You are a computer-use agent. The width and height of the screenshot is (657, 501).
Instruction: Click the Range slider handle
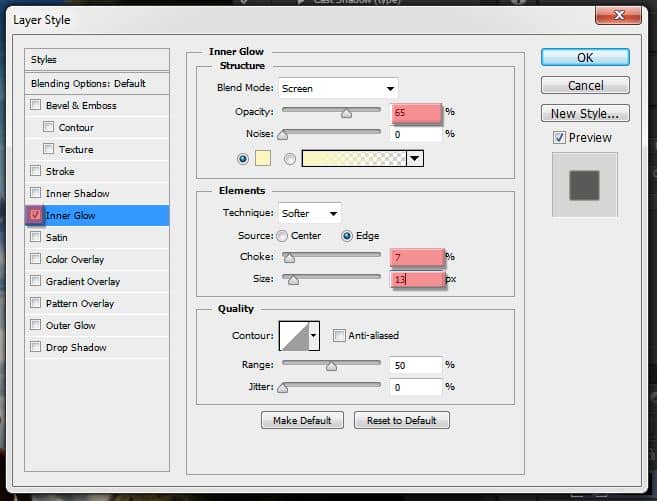[x=331, y=366]
